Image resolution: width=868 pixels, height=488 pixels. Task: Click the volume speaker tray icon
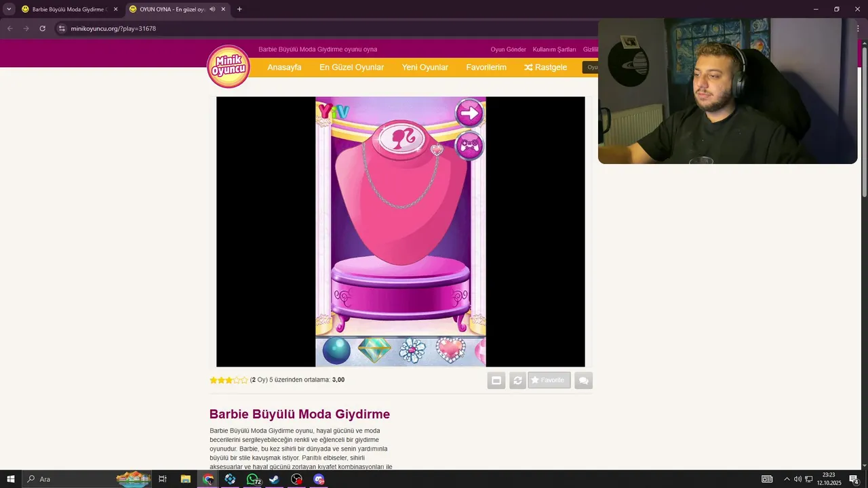click(797, 479)
